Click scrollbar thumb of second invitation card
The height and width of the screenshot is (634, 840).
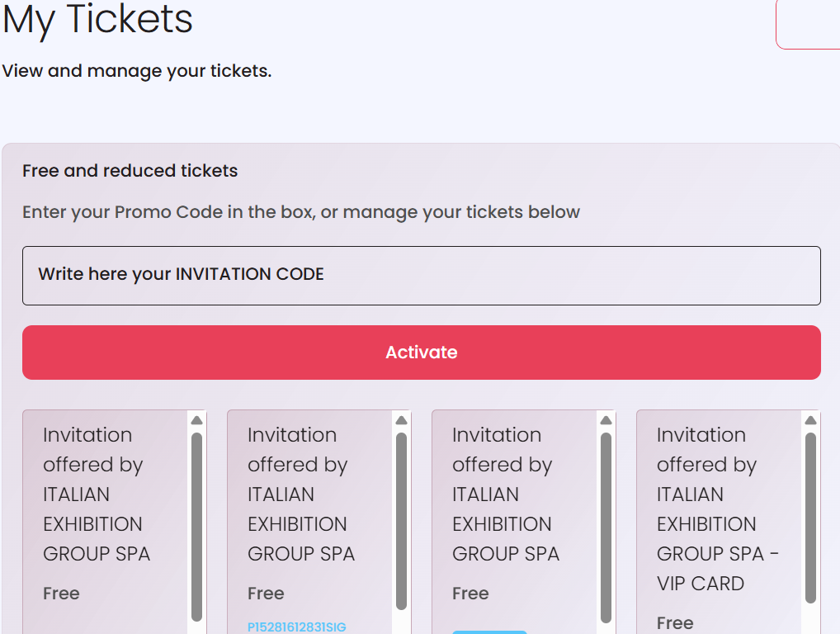coord(401,522)
